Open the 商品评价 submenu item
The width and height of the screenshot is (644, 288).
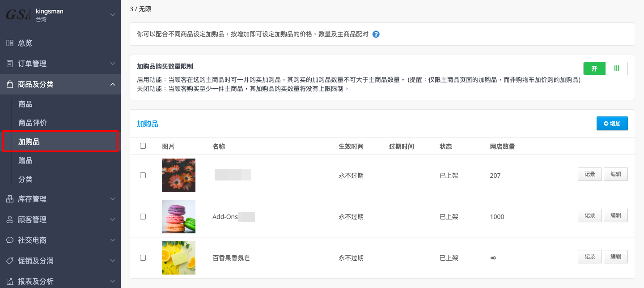click(32, 123)
